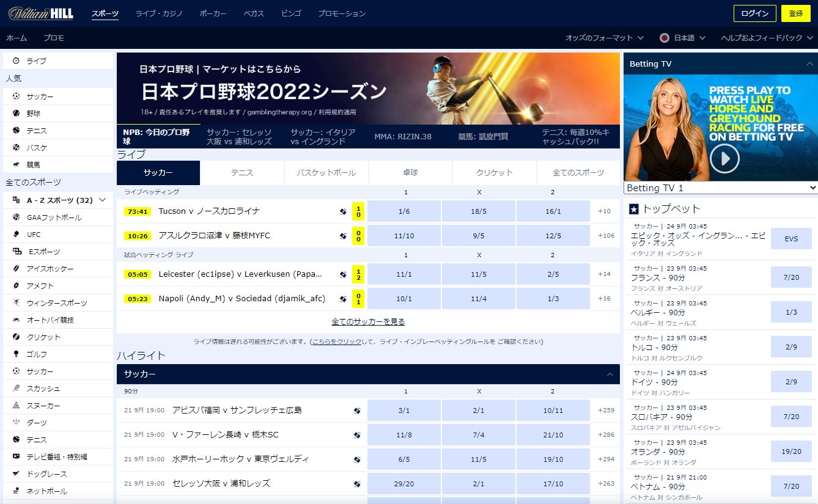Open プロモ in secondary navigation

coord(54,38)
